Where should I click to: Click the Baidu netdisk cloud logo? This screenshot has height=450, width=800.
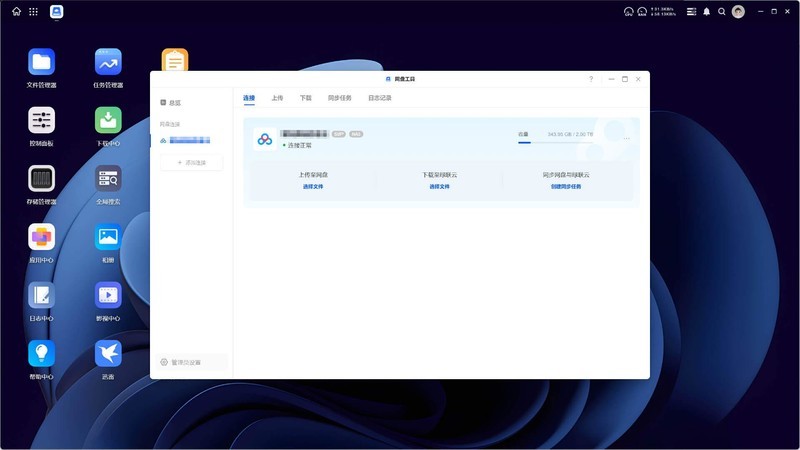click(x=265, y=139)
